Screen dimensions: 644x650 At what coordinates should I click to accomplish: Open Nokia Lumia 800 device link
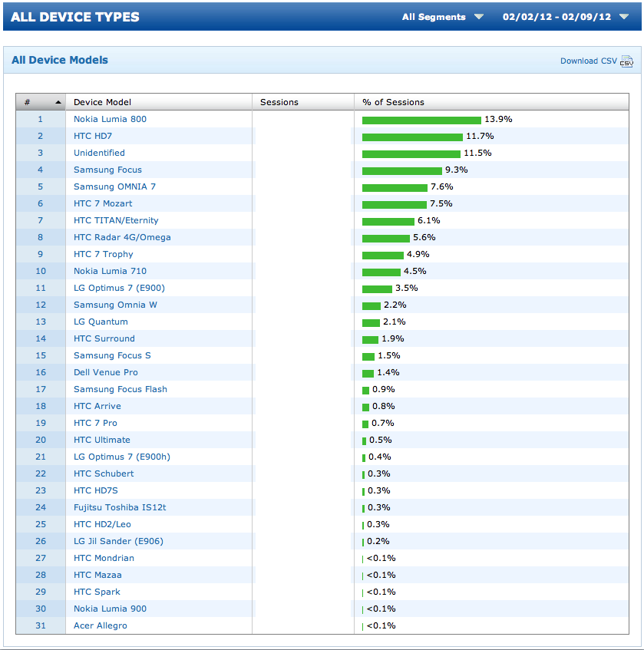pos(110,119)
